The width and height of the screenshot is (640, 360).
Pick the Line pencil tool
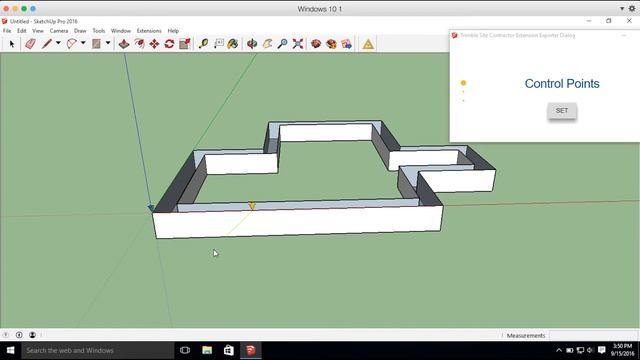coord(47,44)
